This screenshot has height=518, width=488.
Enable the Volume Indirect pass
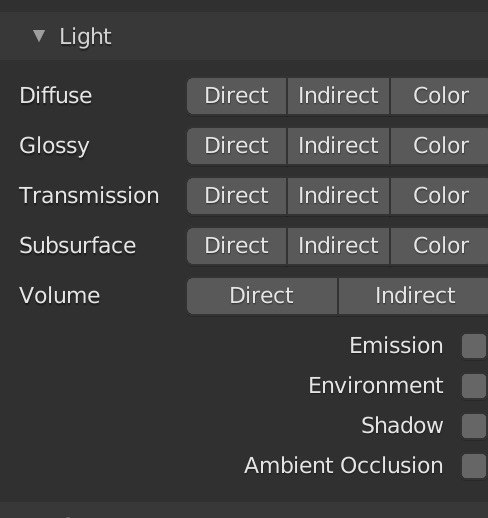coord(413,296)
